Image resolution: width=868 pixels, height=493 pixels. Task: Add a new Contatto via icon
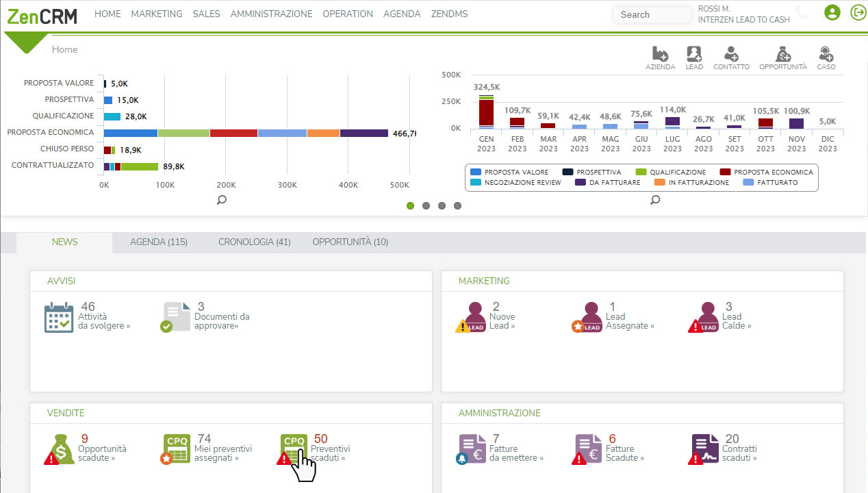point(731,55)
